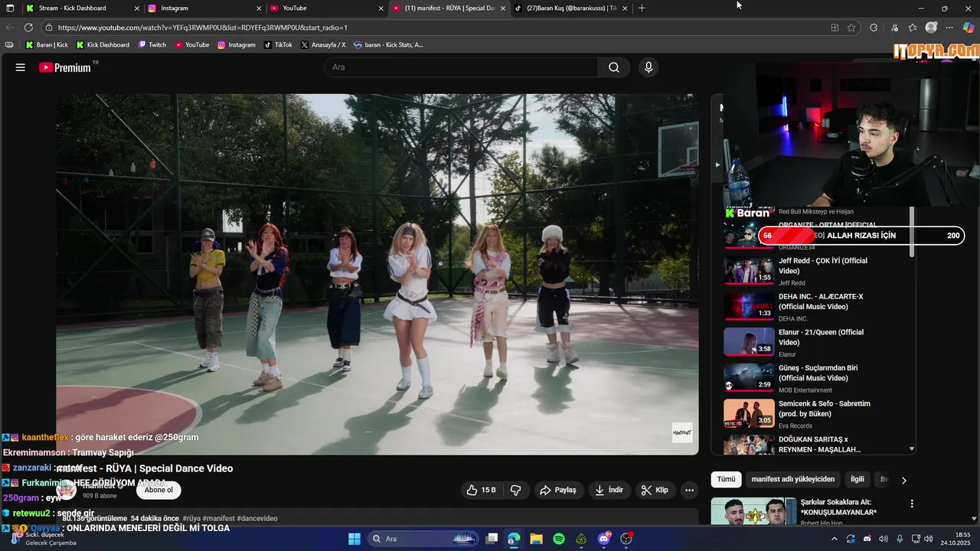980x551 pixels.
Task: Open Spotify from the taskbar
Action: click(559, 539)
